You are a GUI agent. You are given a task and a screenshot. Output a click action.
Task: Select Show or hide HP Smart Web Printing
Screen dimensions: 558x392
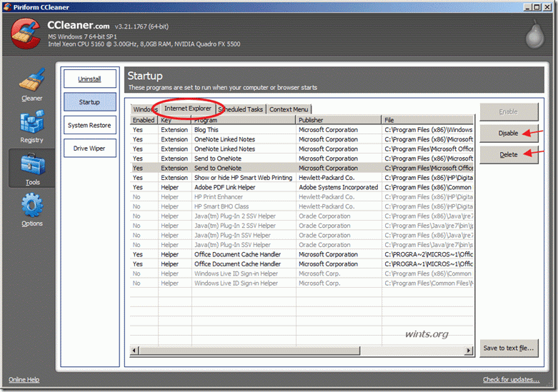[302, 178]
